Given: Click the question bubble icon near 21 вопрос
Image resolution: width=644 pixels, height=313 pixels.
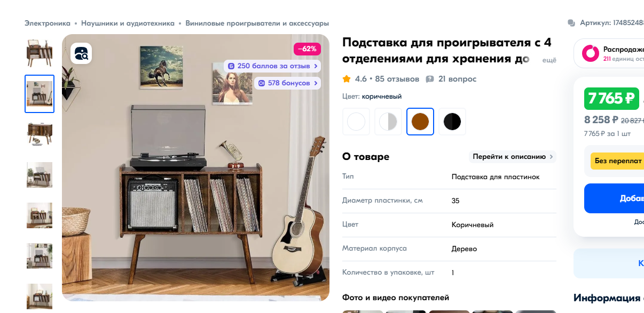Looking at the screenshot, I should pyautogui.click(x=430, y=79).
